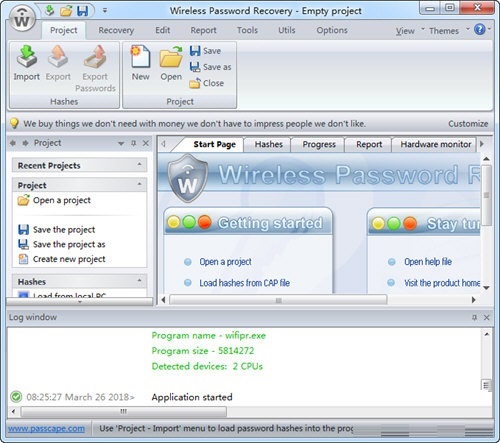Close the Project side panel
The height and width of the screenshot is (443, 500).
(146, 143)
